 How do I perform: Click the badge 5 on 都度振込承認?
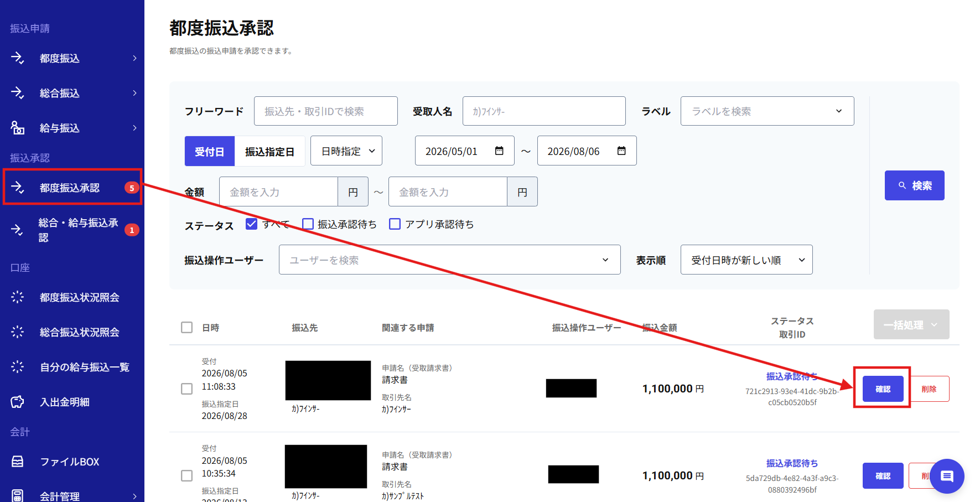tap(132, 188)
